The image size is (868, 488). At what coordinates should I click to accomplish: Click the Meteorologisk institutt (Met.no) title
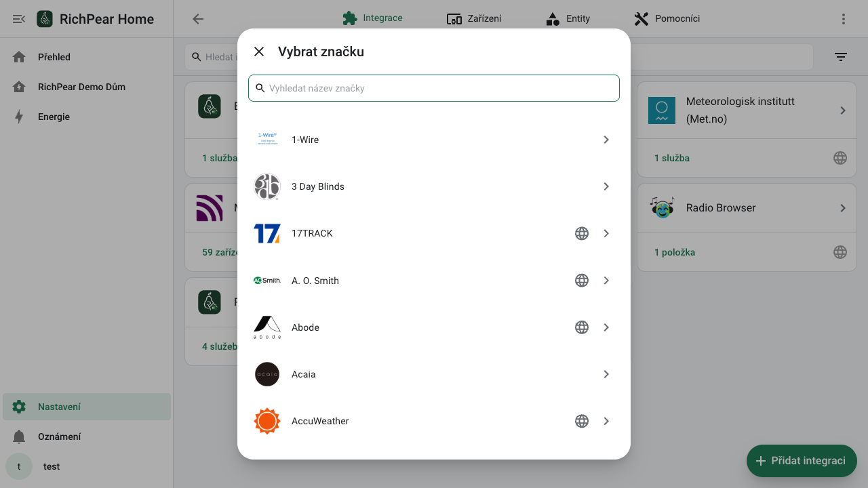point(741,110)
